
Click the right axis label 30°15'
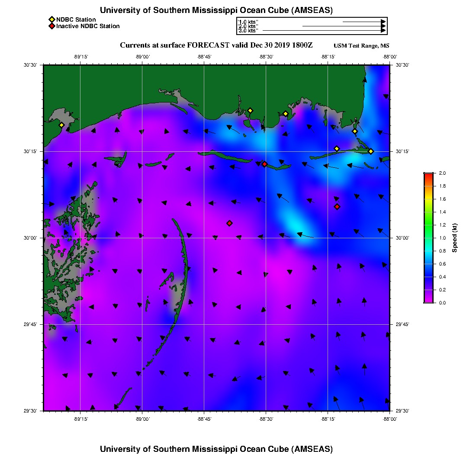pos(402,151)
